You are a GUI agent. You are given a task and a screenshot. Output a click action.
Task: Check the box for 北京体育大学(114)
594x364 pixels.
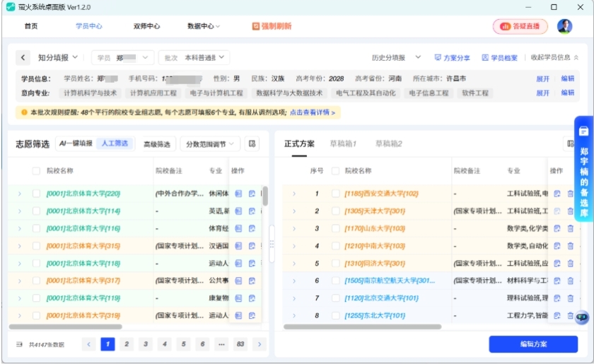[x=36, y=211]
